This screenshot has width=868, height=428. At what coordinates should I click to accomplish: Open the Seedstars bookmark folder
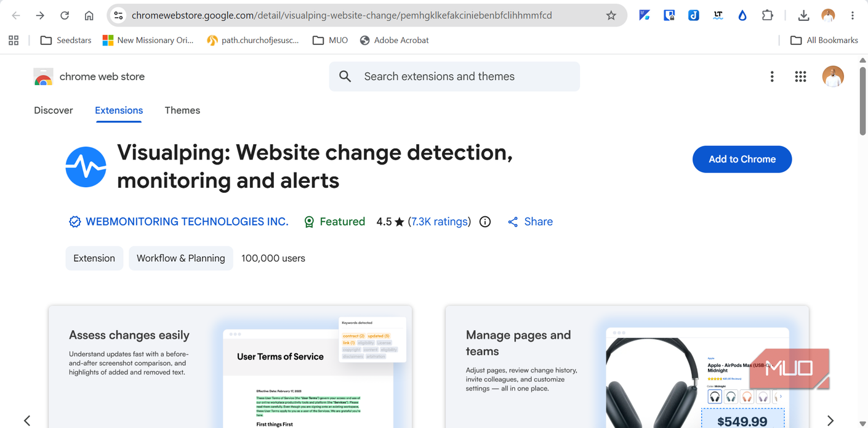click(x=66, y=40)
